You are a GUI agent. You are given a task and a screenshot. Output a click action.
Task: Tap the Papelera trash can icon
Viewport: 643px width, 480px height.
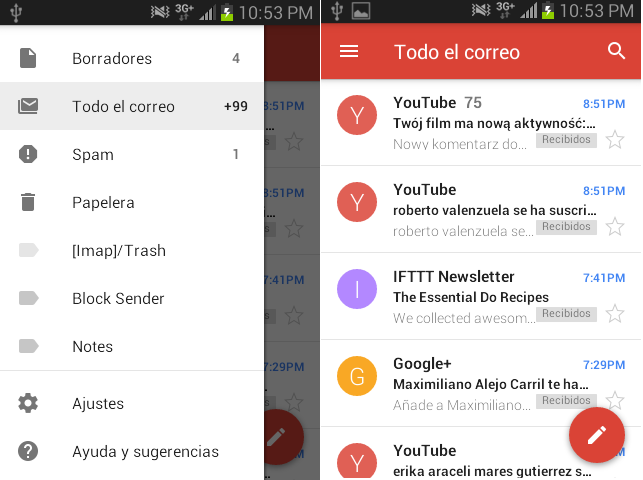28,202
